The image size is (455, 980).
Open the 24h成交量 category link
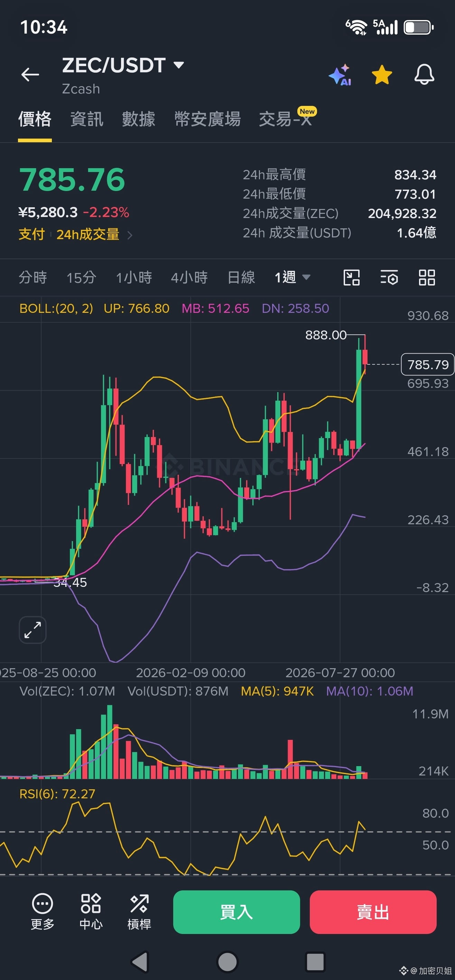[x=88, y=234]
